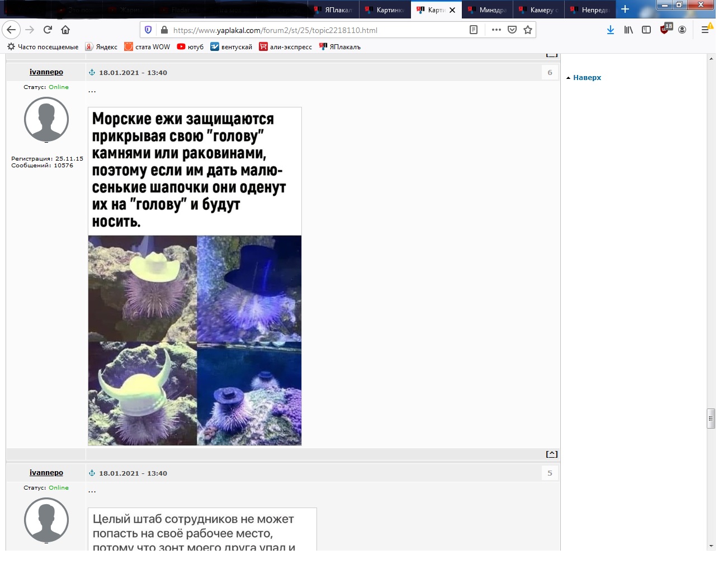Click post 6 date 18.01.2021 - 13:40
The height and width of the screenshot is (573, 728).
[133, 73]
